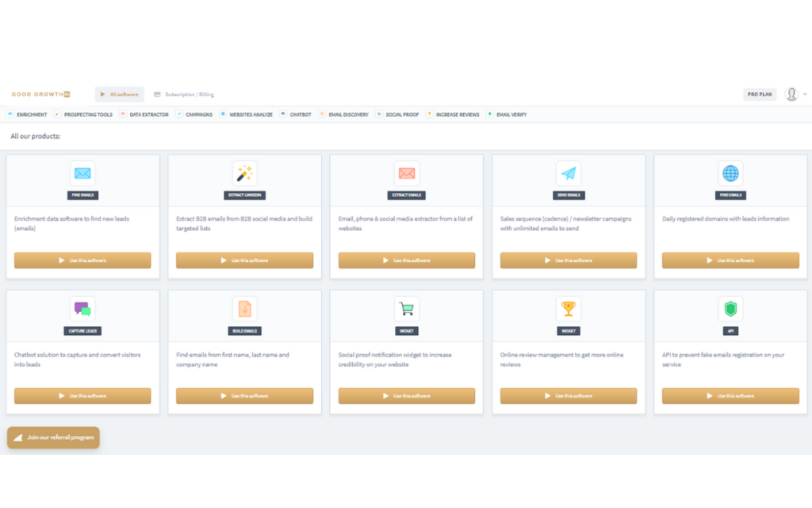Click the PRO PLAN badge
The height and width of the screenshot is (508, 812).
coord(760,94)
